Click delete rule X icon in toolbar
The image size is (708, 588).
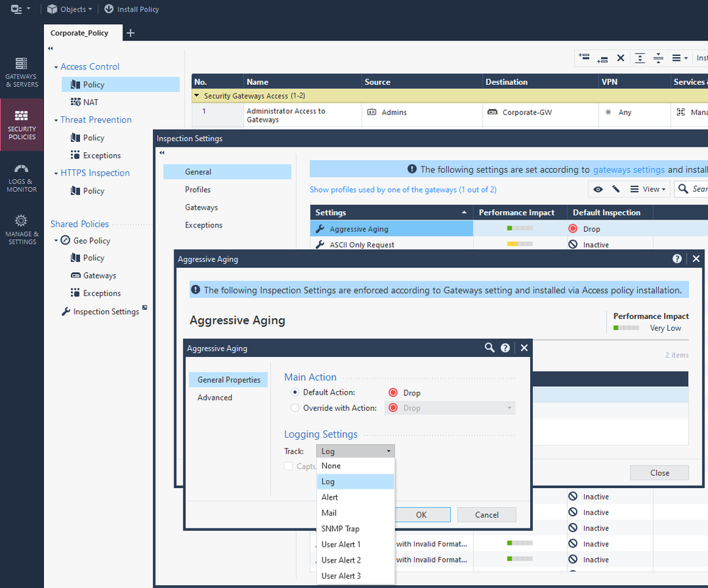[x=621, y=58]
